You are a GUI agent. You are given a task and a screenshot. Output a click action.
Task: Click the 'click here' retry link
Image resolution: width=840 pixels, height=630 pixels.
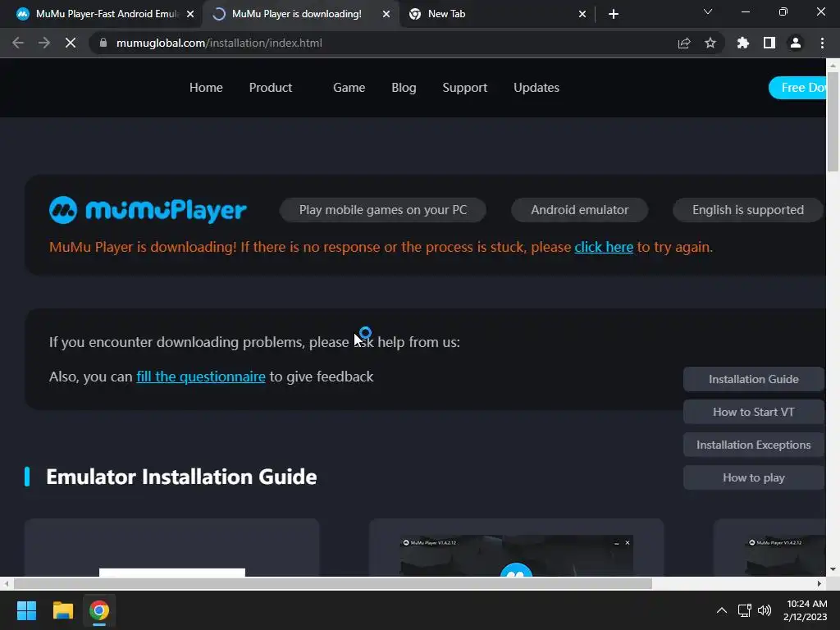pyautogui.click(x=604, y=247)
